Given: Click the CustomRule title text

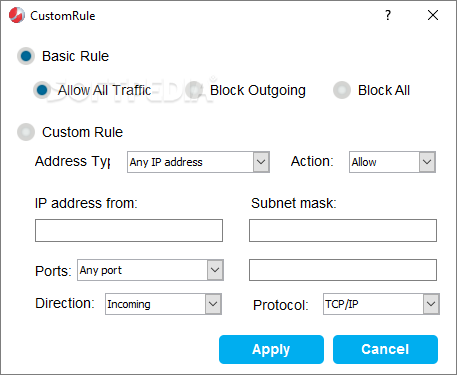Looking at the screenshot, I should (x=63, y=16).
